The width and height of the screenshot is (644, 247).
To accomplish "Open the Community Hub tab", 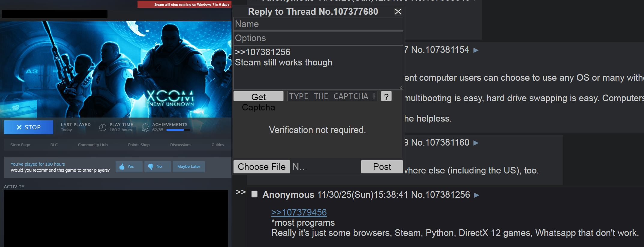I will pos(93,145).
